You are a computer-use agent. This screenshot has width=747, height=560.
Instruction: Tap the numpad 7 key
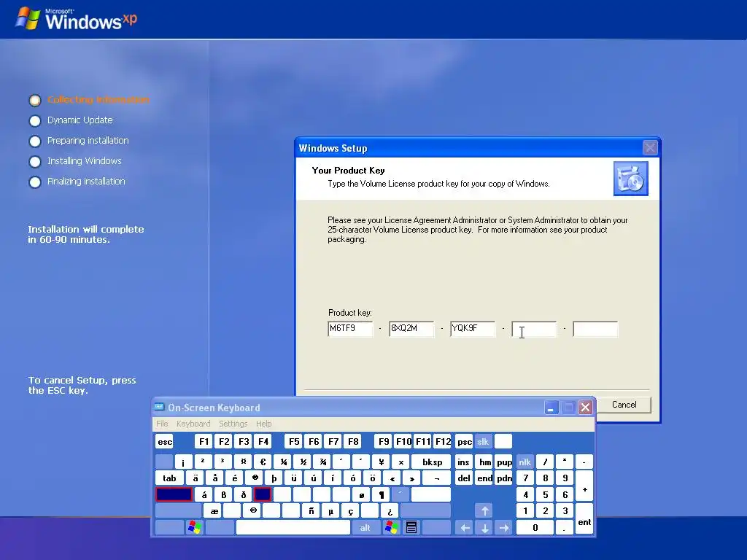[525, 478]
